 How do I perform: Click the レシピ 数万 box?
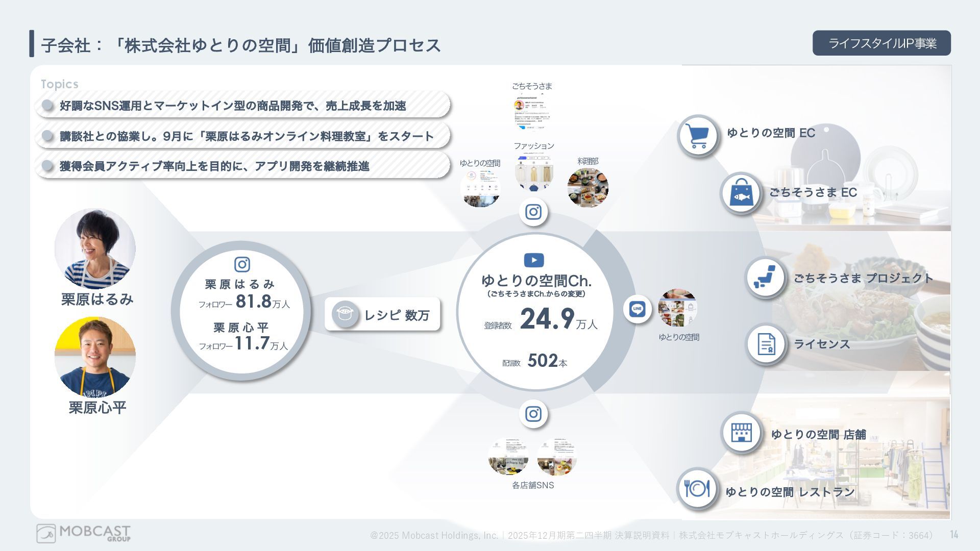coord(382,314)
